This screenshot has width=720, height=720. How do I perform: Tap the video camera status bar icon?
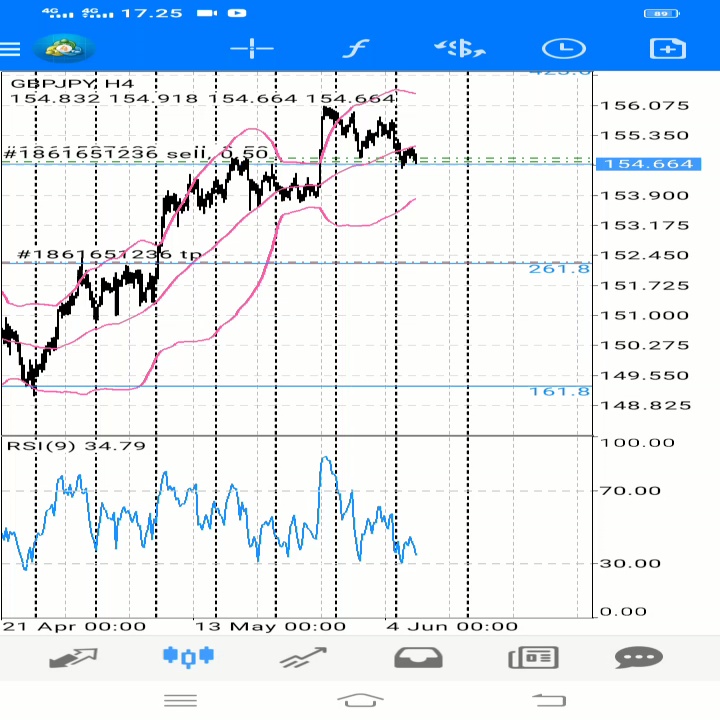[x=207, y=13]
